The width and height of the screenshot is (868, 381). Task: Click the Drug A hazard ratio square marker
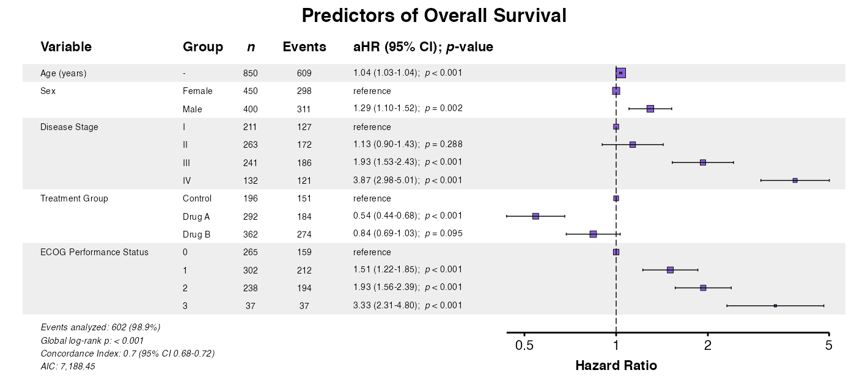(535, 216)
